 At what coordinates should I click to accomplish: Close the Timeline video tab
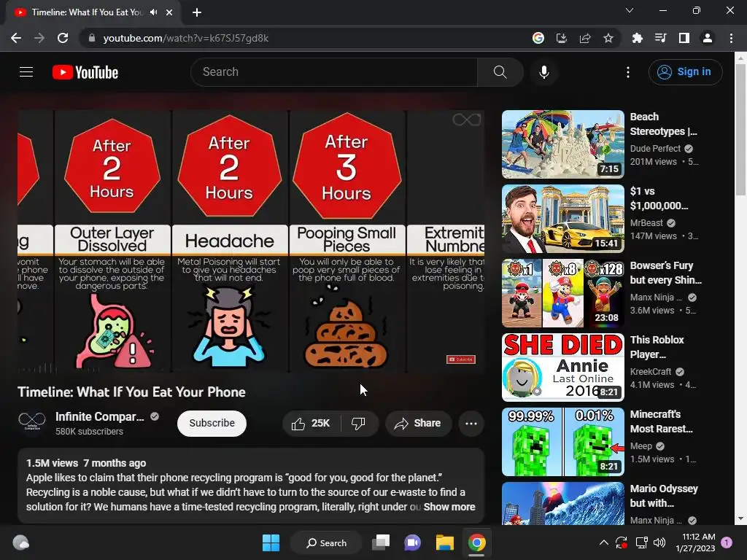coord(169,12)
